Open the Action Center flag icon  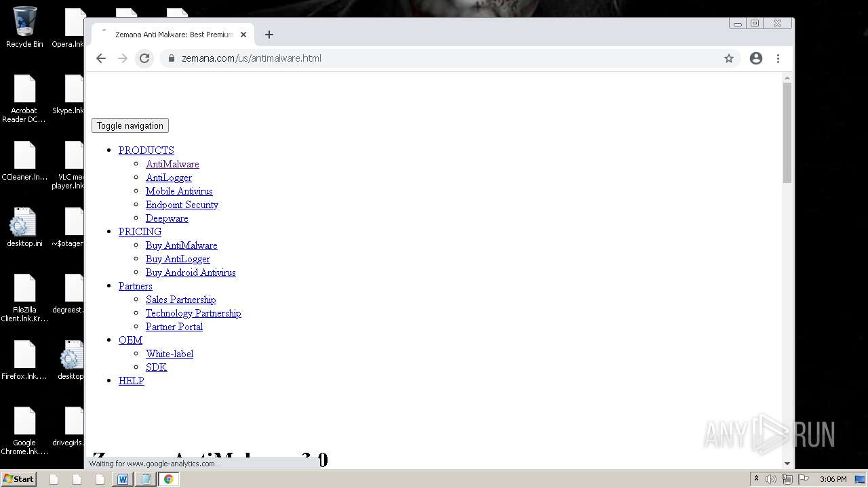coord(804,479)
